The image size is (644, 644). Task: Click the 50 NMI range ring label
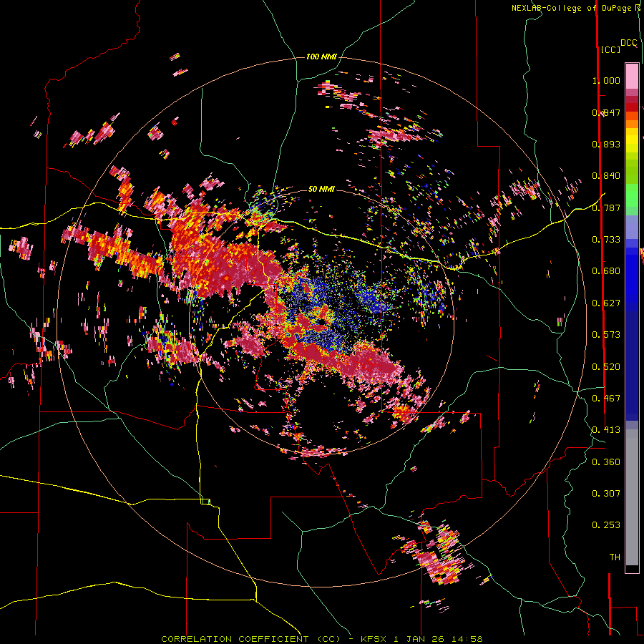pyautogui.click(x=321, y=189)
